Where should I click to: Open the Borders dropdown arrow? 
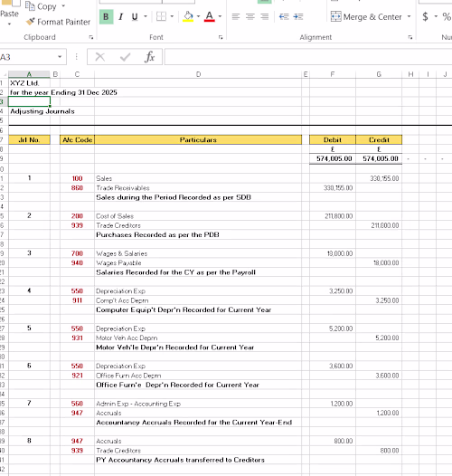pyautogui.click(x=172, y=16)
